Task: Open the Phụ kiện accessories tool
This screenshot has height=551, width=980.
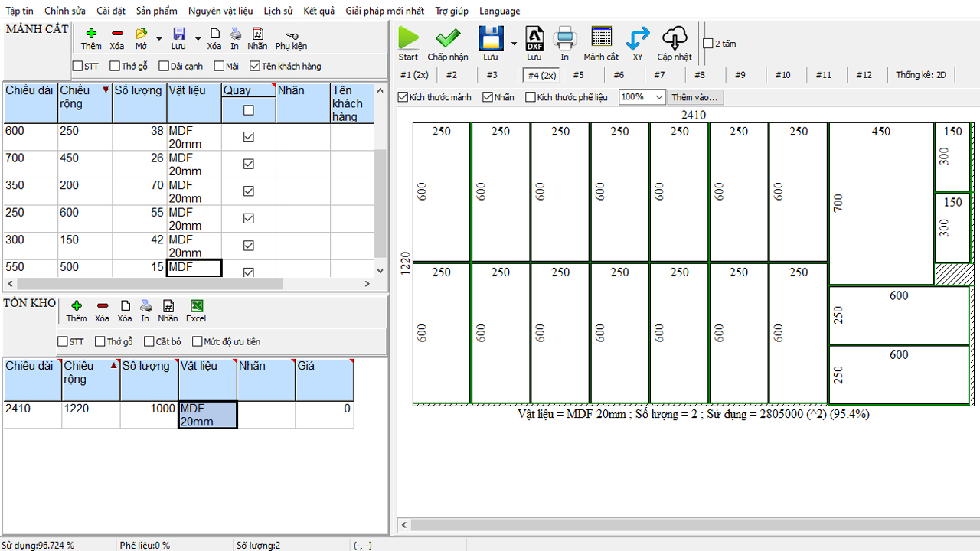Action: pyautogui.click(x=291, y=36)
